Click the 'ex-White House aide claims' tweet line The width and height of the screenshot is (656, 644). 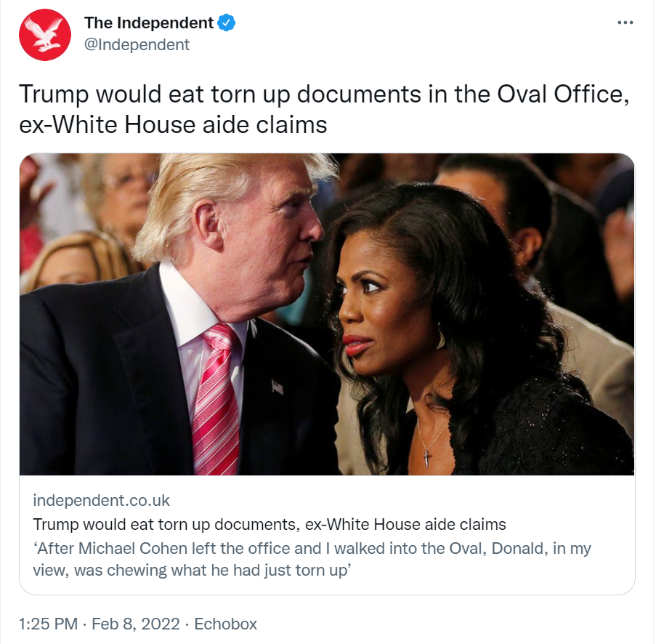(x=173, y=125)
